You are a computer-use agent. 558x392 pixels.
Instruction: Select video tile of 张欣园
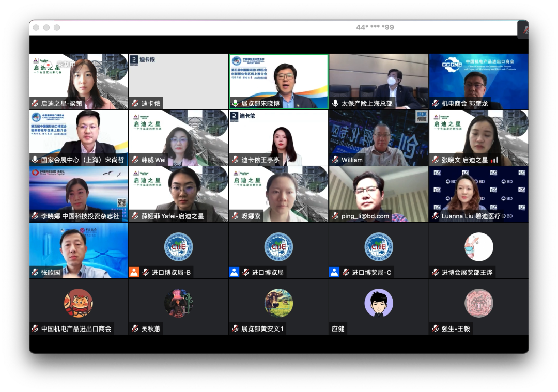(79, 250)
